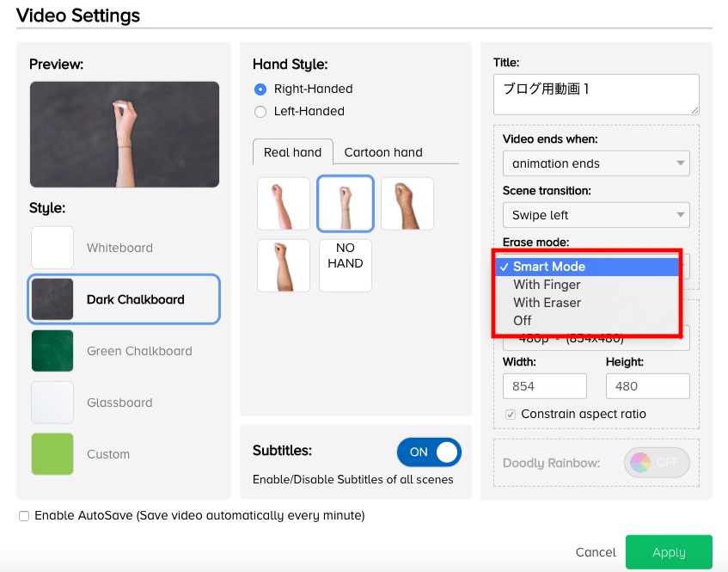
Task: Select Left-Handed radio button
Action: point(260,112)
